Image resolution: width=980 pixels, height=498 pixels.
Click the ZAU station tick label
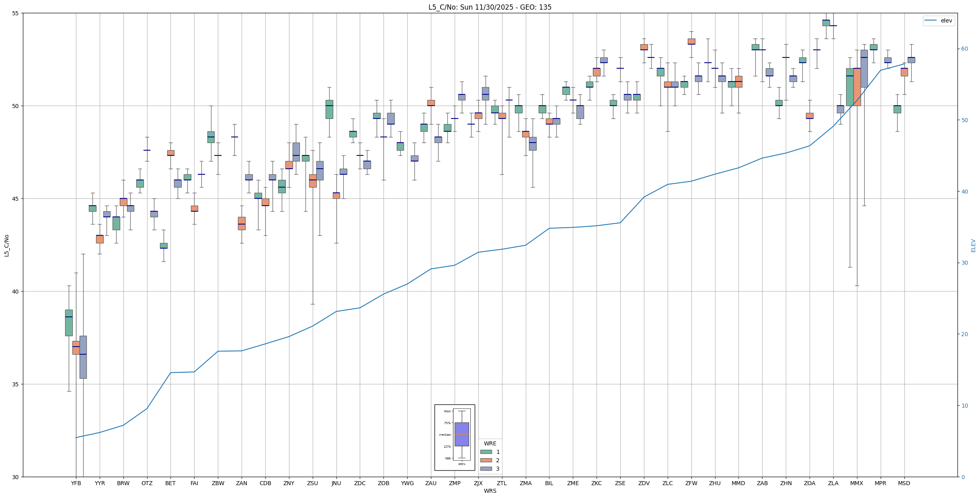point(431,483)
